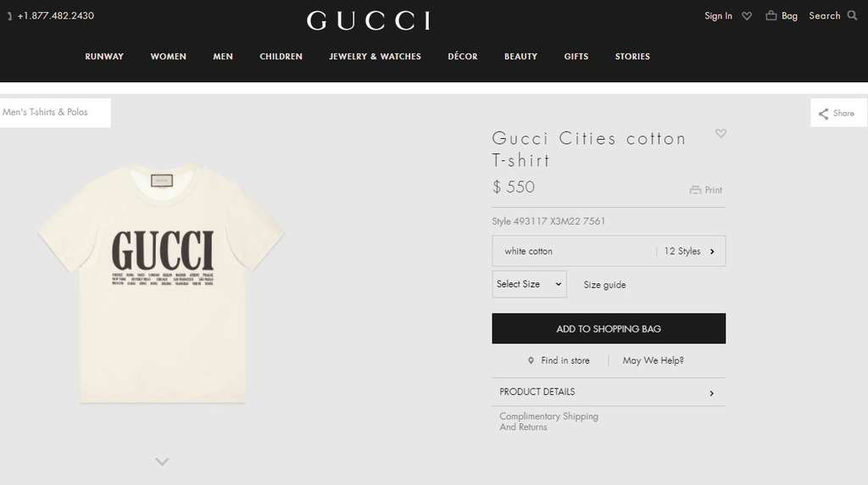Click the search magnifier icon

[852, 15]
